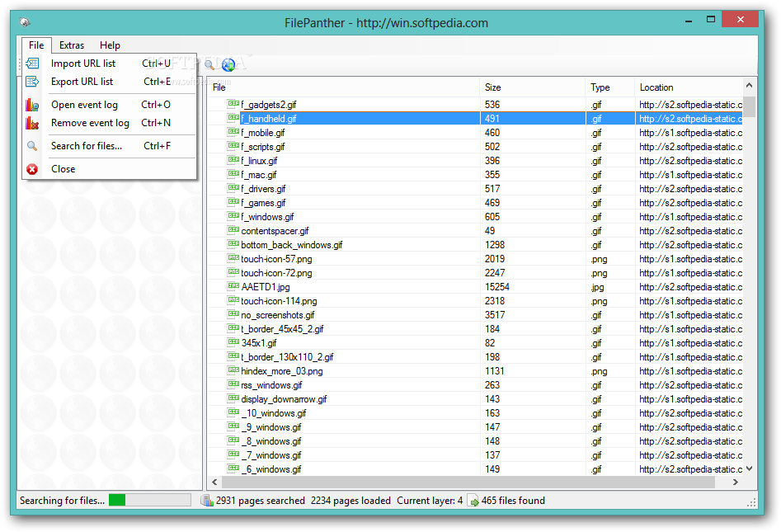Click gif icon beside no_screenshots.gif
The width and height of the screenshot is (781, 532).
tap(233, 313)
